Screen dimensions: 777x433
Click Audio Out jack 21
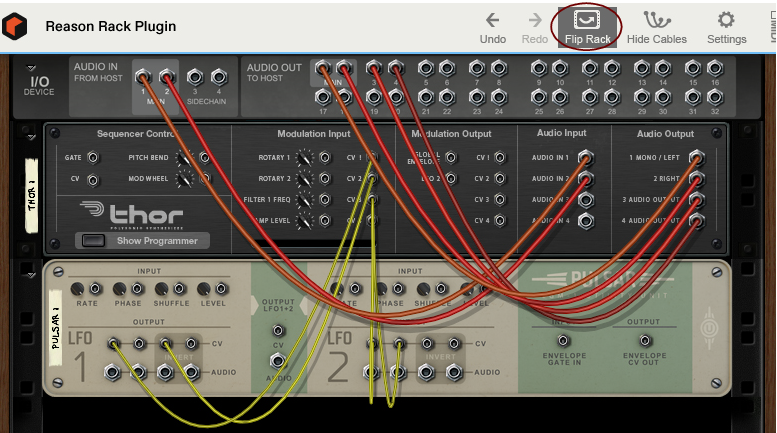tap(426, 98)
